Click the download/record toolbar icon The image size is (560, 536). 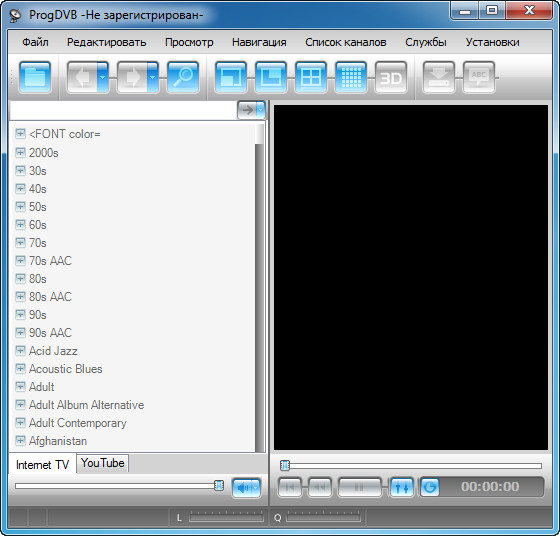(439, 77)
